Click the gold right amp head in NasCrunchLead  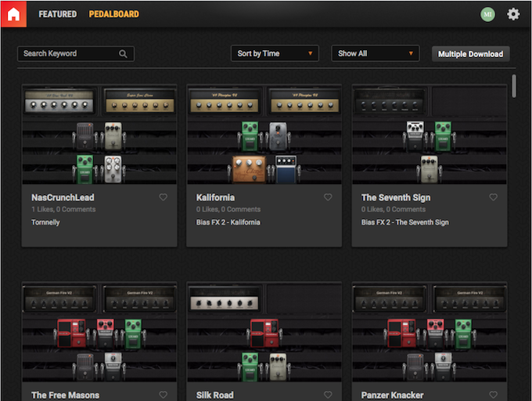pyautogui.click(x=140, y=101)
